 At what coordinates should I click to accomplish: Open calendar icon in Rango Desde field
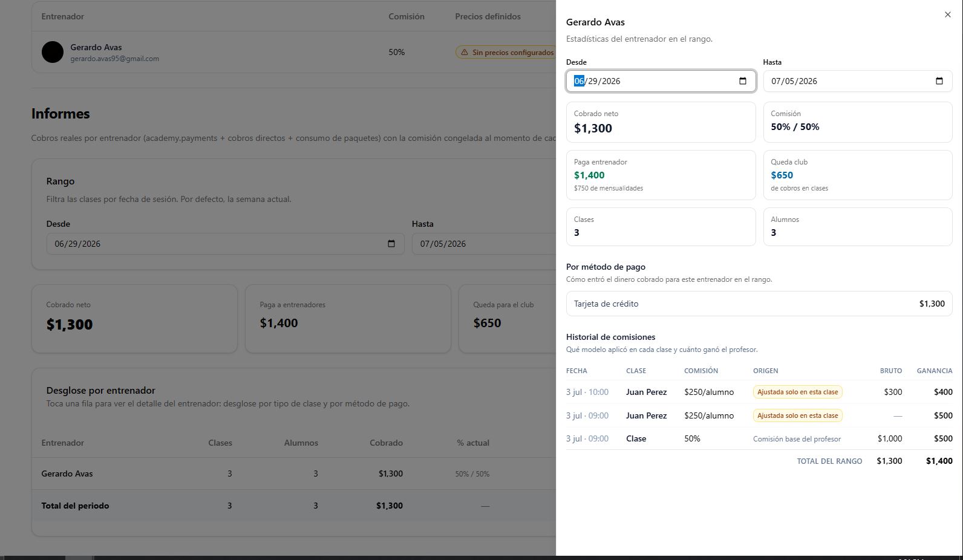(x=391, y=244)
